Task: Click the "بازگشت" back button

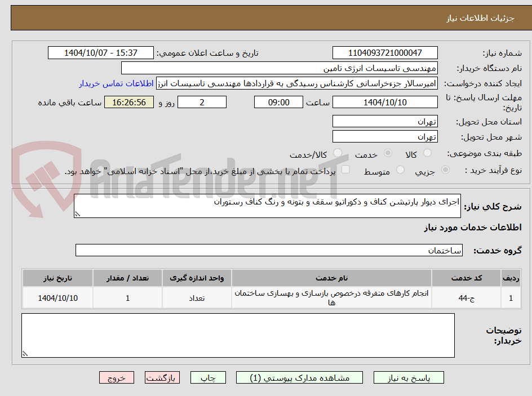Action: 162,377
